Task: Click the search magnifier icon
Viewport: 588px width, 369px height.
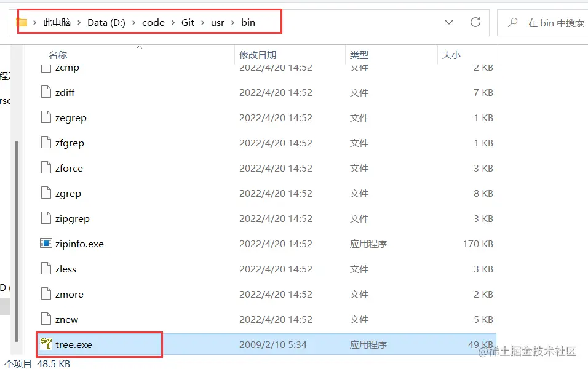Action: coord(512,23)
